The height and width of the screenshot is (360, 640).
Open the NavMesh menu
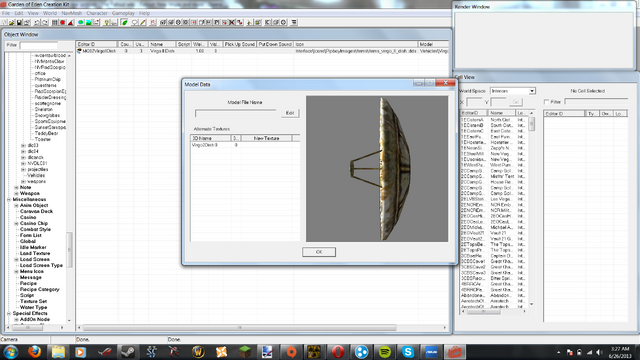(x=71, y=13)
